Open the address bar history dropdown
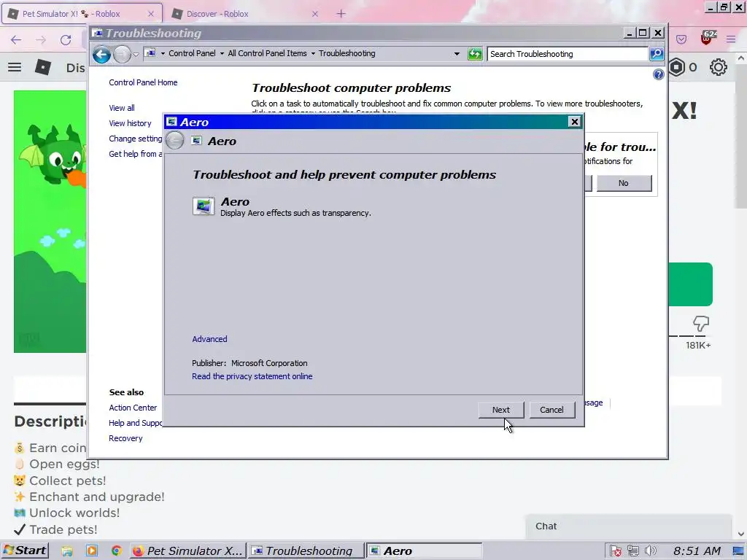The width and height of the screenshot is (747, 560). coord(457,54)
